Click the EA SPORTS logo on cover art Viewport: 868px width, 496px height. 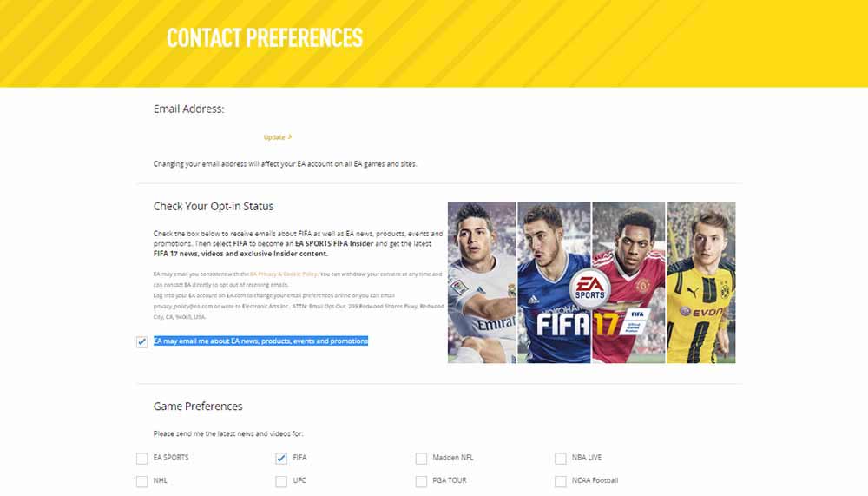tap(589, 288)
